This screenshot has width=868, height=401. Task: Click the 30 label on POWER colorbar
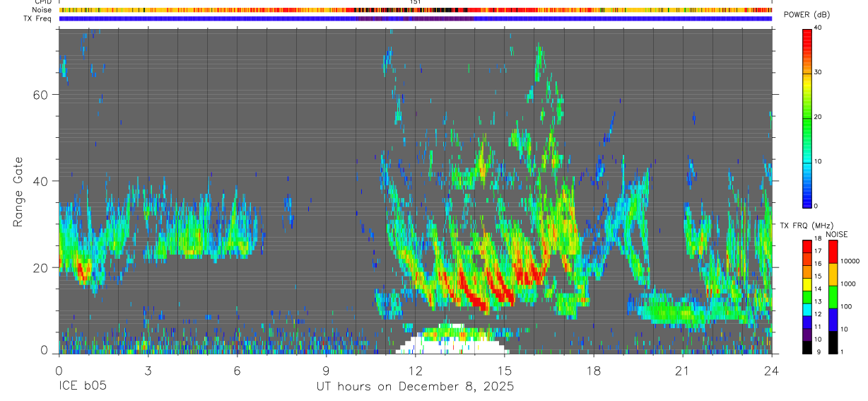819,72
